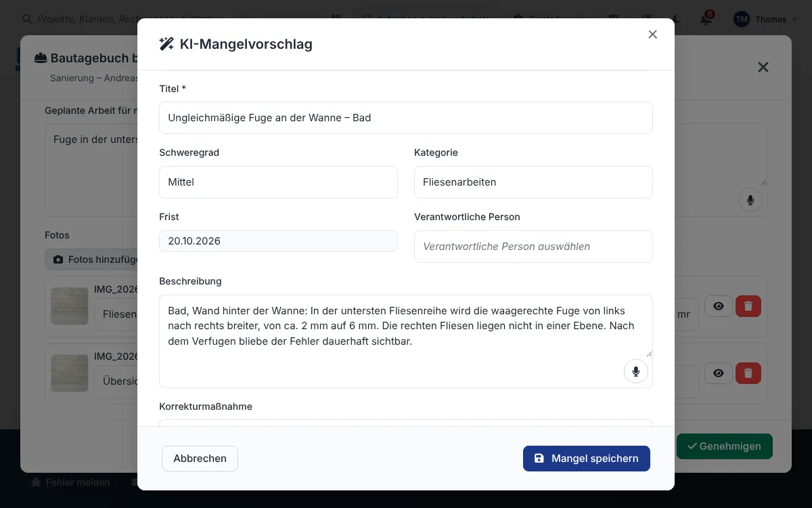Click the TM avatar in the top bar
Image resolution: width=812 pixels, height=508 pixels.
(x=742, y=19)
